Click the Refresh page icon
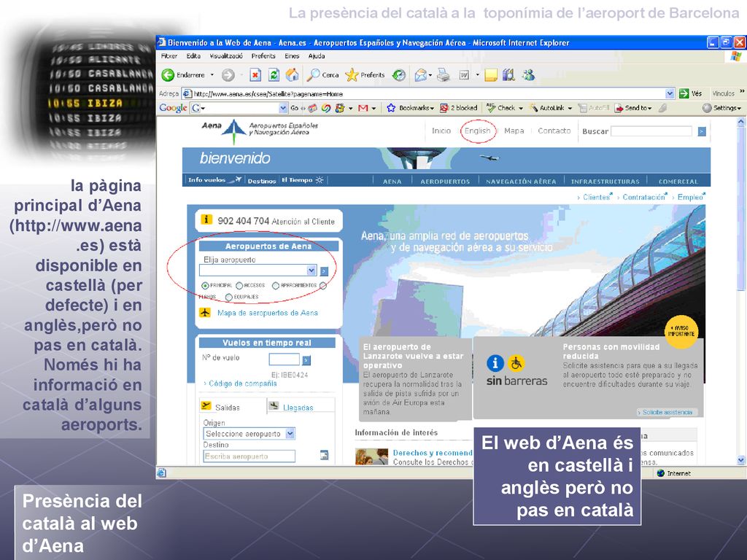 tap(274, 75)
